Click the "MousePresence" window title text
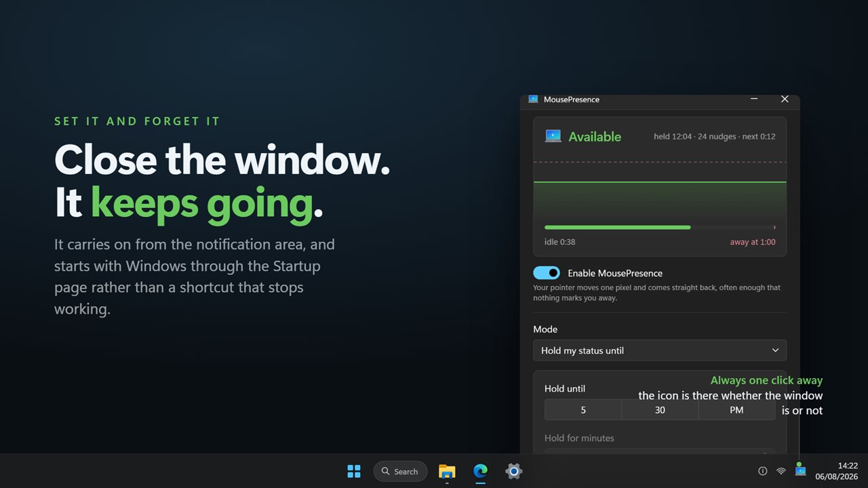 point(572,99)
